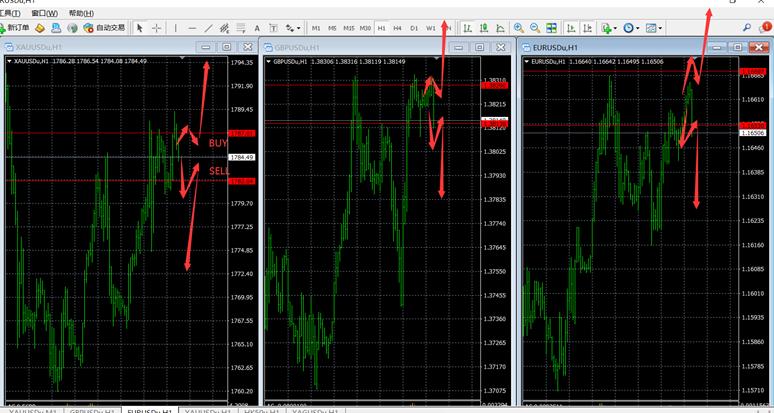Open the periodicity clock dropdown
774x413 pixels.
[631, 28]
